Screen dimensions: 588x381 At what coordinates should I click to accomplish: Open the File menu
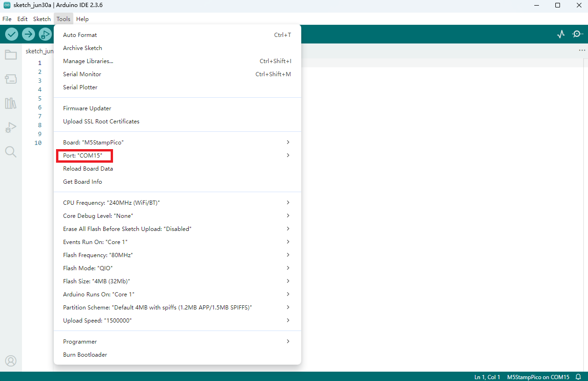[7, 19]
